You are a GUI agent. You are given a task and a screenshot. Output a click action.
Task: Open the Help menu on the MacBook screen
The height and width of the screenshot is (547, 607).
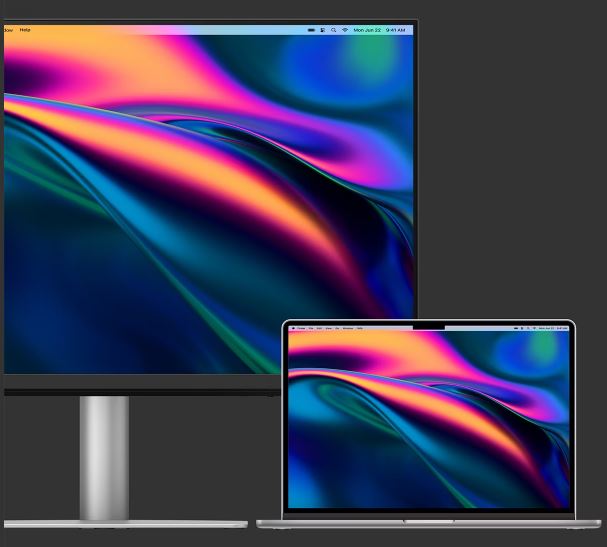coord(360,328)
